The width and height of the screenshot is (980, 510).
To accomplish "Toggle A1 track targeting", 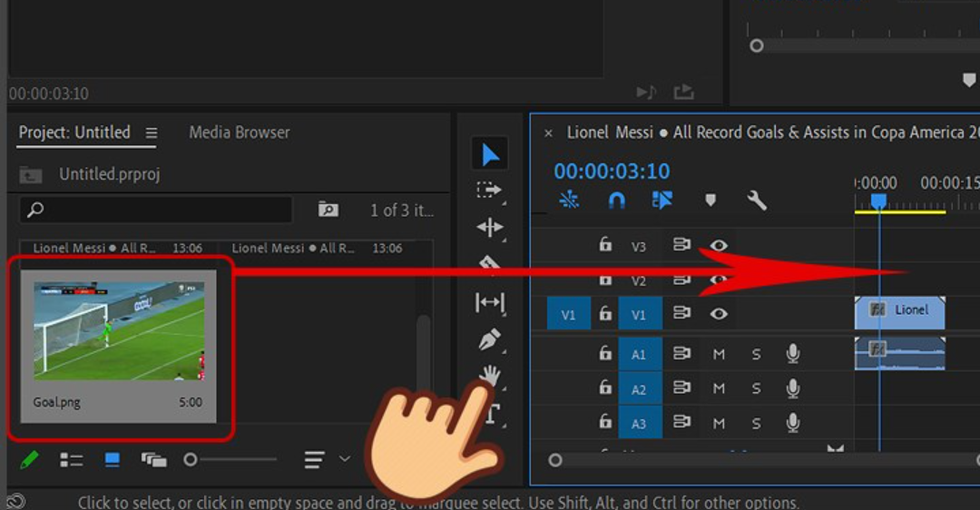I will 640,355.
